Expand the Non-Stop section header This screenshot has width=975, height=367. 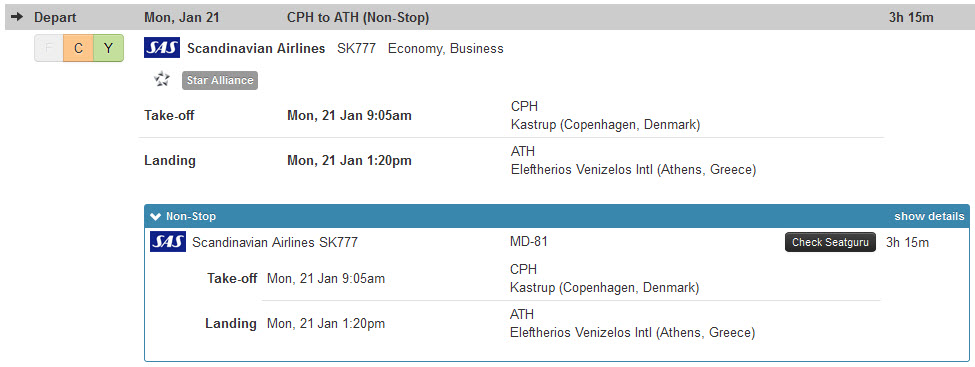557,216
